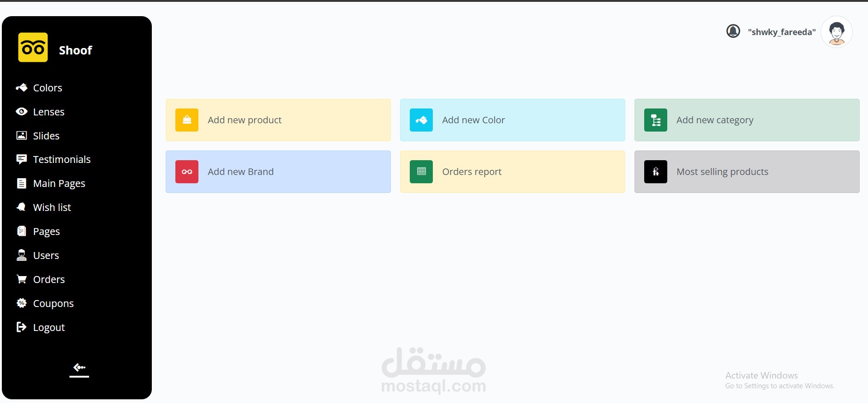
Task: Click the green category tree icon
Action: tap(656, 120)
